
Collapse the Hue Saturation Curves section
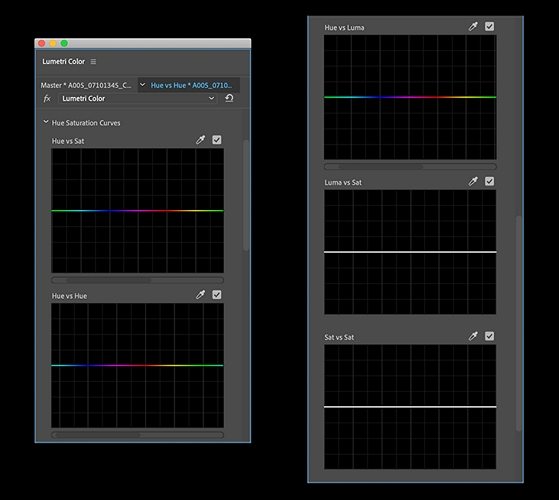46,122
